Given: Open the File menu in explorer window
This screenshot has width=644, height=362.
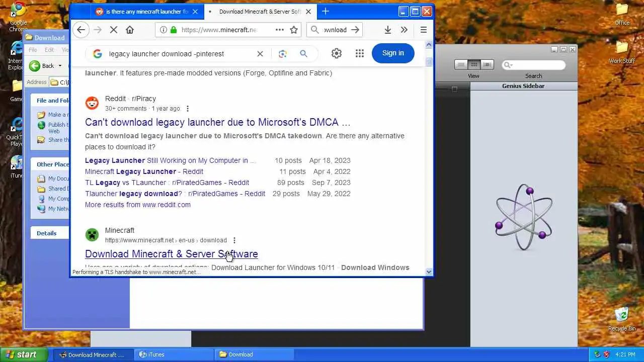Looking at the screenshot, I should (33, 50).
